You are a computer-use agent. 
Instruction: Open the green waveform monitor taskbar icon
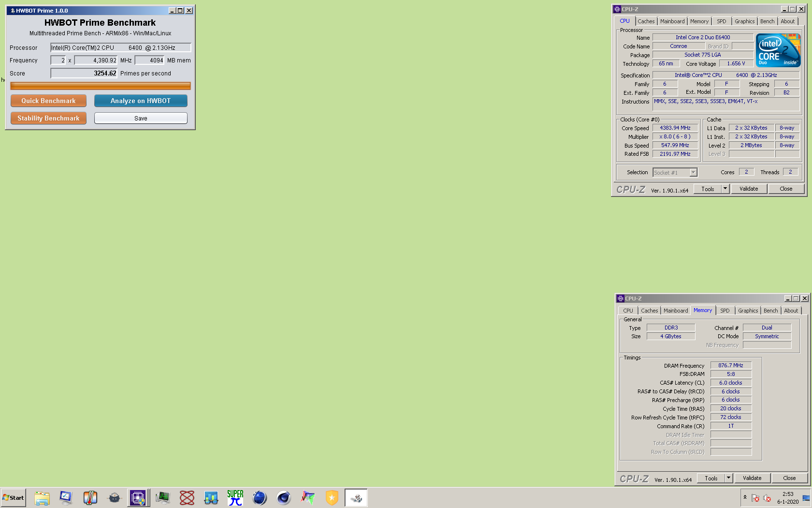163,498
